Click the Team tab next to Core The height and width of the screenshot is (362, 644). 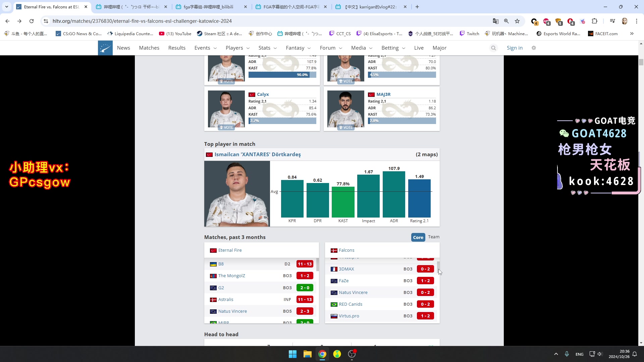click(x=433, y=237)
